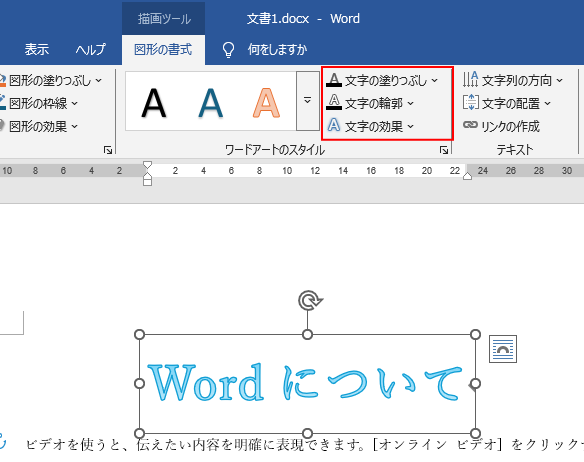Click the right indent marker on ruler
The image size is (584, 462).
tap(467, 176)
